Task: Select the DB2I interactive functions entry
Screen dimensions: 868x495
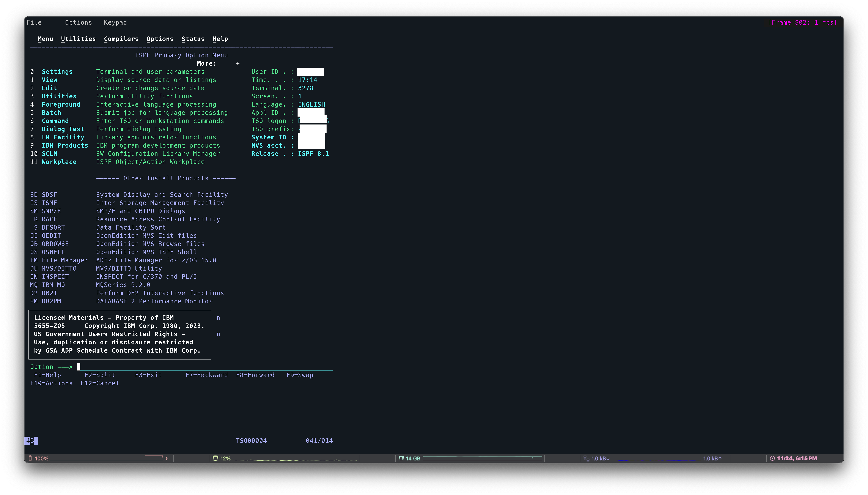Action: pos(49,293)
